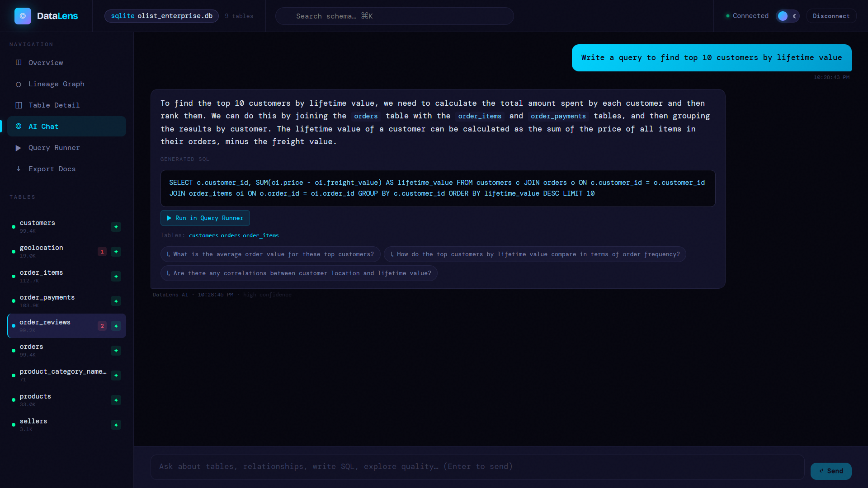868x488 pixels.
Task: Select the AI Chat navigation item
Action: (66, 127)
